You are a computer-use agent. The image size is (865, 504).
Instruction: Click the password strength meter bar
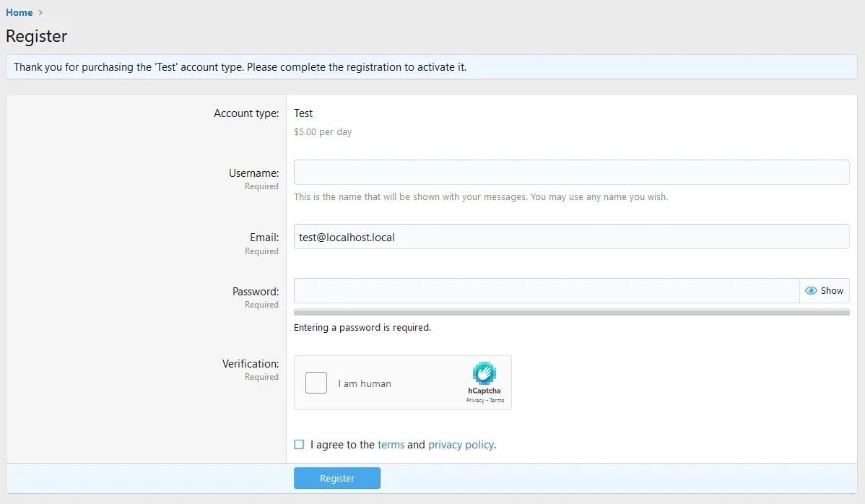(x=570, y=313)
